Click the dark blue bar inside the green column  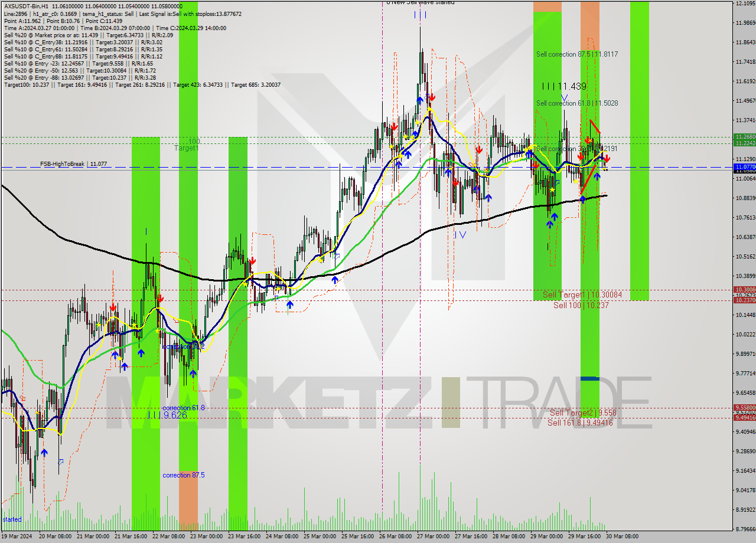point(589,378)
